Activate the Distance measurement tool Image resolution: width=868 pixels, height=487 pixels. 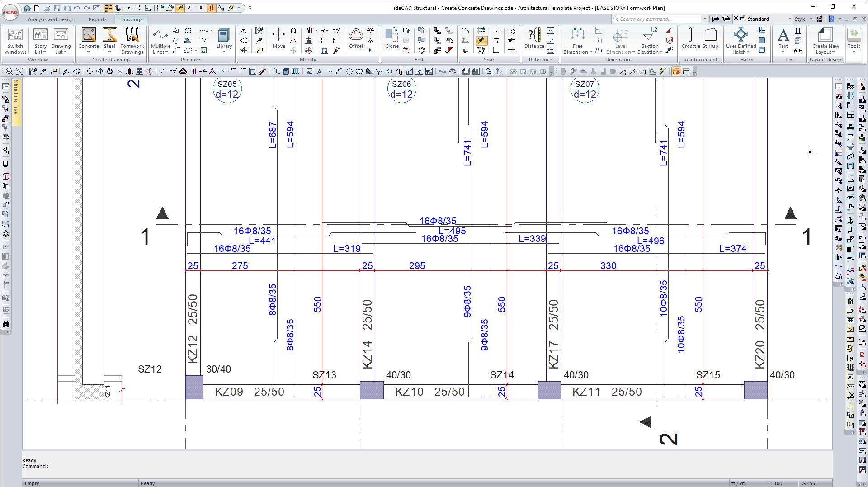point(534,41)
